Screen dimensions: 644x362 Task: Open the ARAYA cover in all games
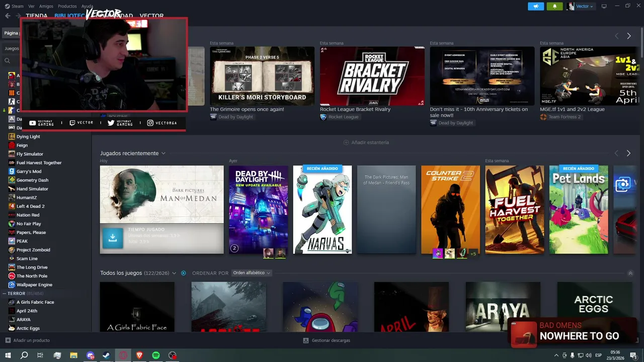click(x=503, y=307)
